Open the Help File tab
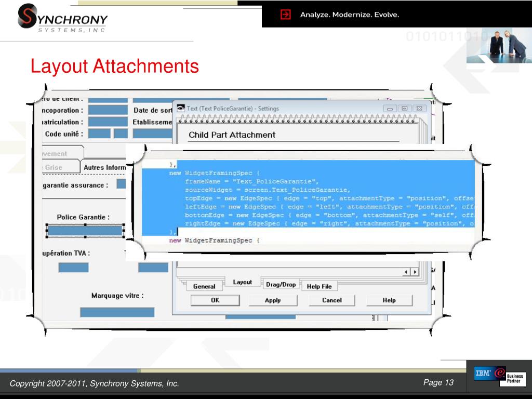Screen dimensions: 532x399 (x=319, y=286)
